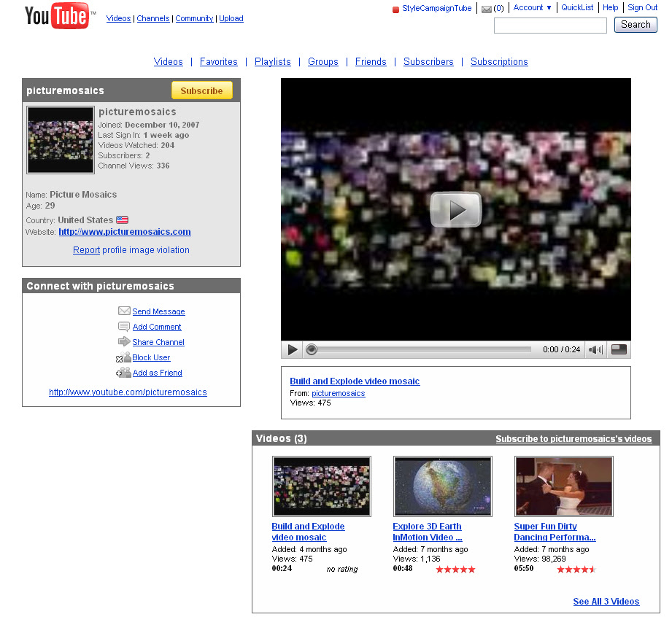
Task: Mute the video with the speaker icon
Action: (595, 349)
